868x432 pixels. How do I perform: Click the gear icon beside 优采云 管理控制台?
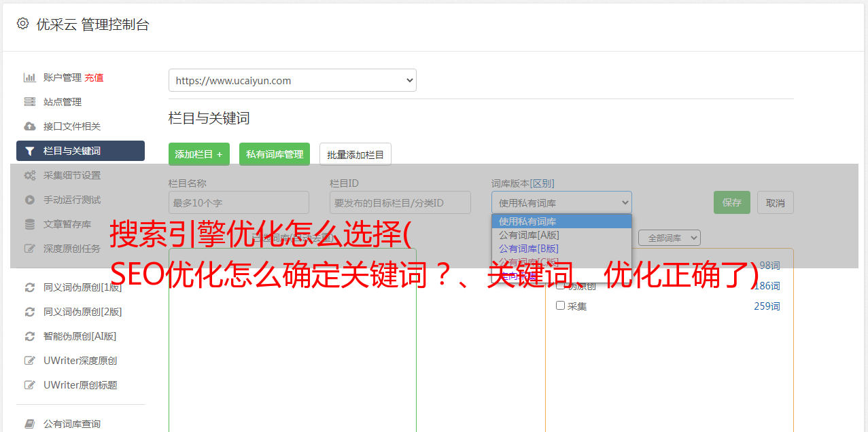pos(22,24)
